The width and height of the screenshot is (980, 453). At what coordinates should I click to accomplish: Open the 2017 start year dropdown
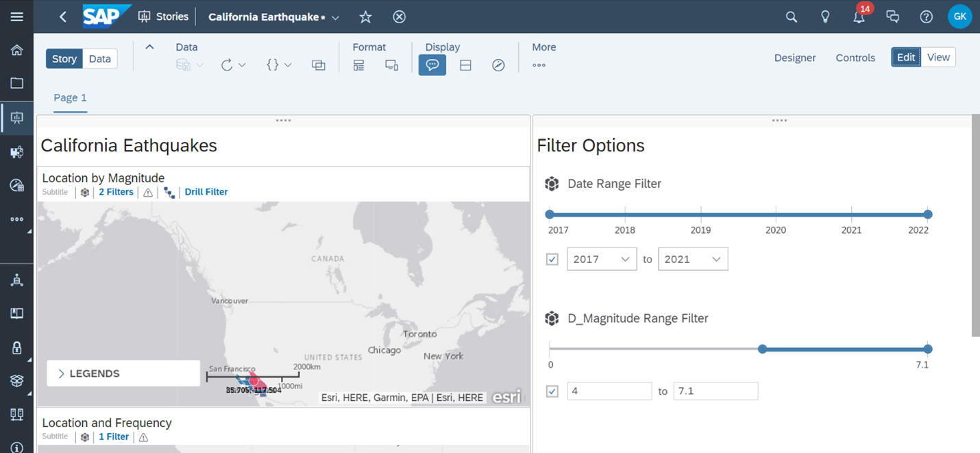pyautogui.click(x=602, y=259)
